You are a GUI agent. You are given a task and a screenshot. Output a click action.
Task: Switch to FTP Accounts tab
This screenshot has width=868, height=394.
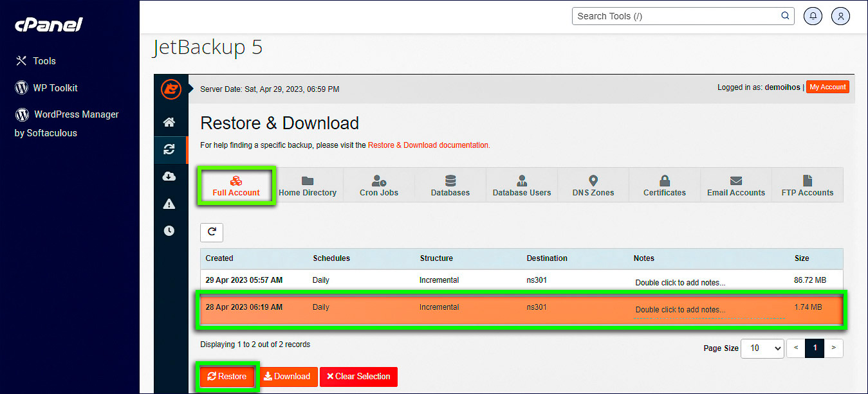tap(807, 186)
